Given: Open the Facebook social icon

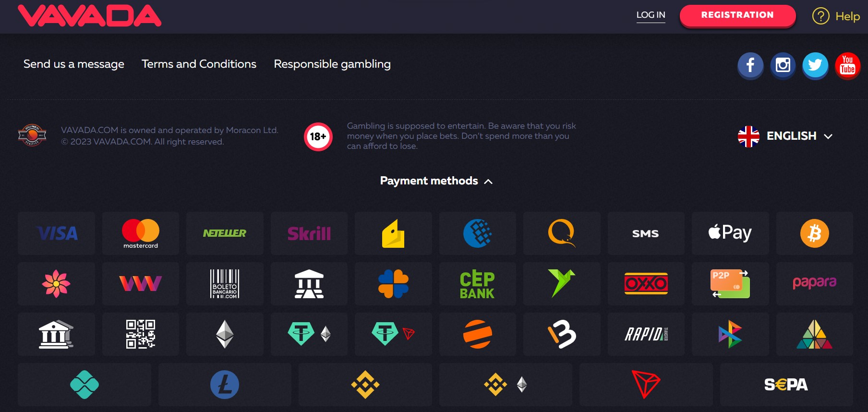Looking at the screenshot, I should click(x=750, y=65).
